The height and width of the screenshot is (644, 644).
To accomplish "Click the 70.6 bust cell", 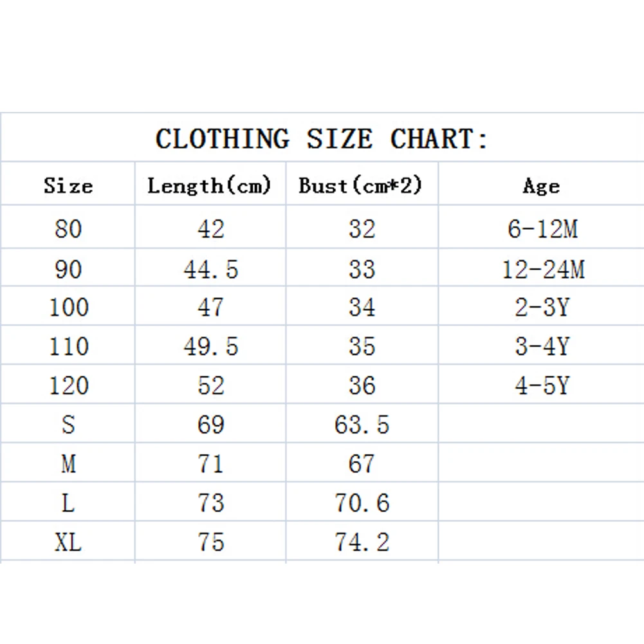I will pyautogui.click(x=362, y=502).
